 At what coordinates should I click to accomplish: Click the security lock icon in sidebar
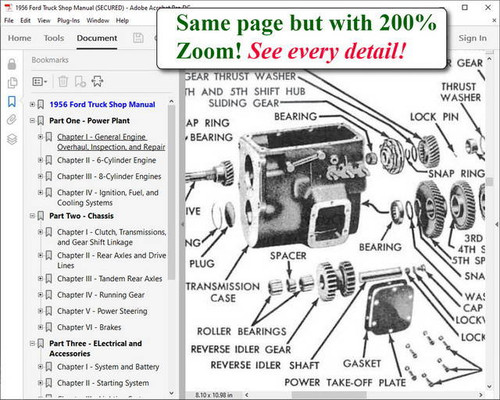[x=12, y=64]
